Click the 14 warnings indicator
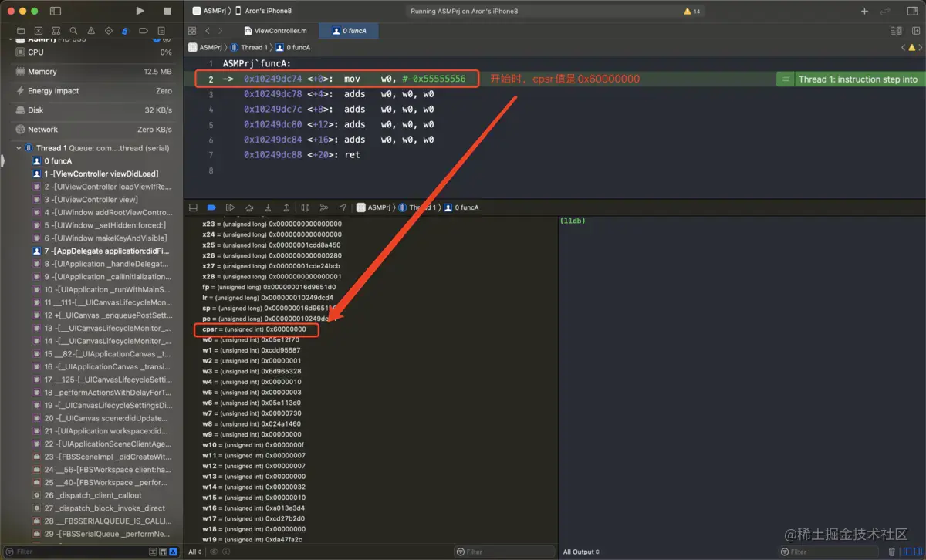The height and width of the screenshot is (560, 926). coord(692,12)
